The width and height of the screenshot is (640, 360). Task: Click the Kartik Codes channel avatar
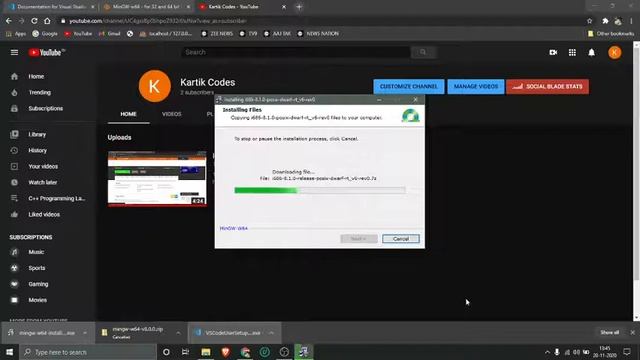[155, 86]
